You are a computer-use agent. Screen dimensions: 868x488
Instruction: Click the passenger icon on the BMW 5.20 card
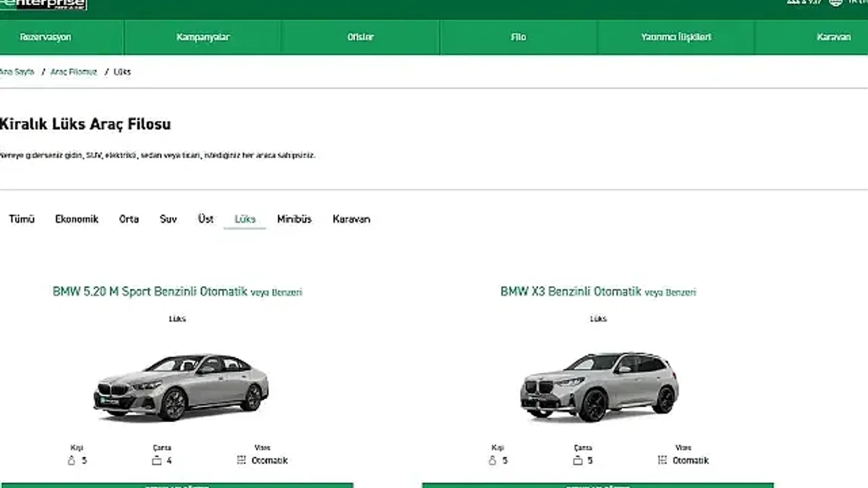pos(71,461)
